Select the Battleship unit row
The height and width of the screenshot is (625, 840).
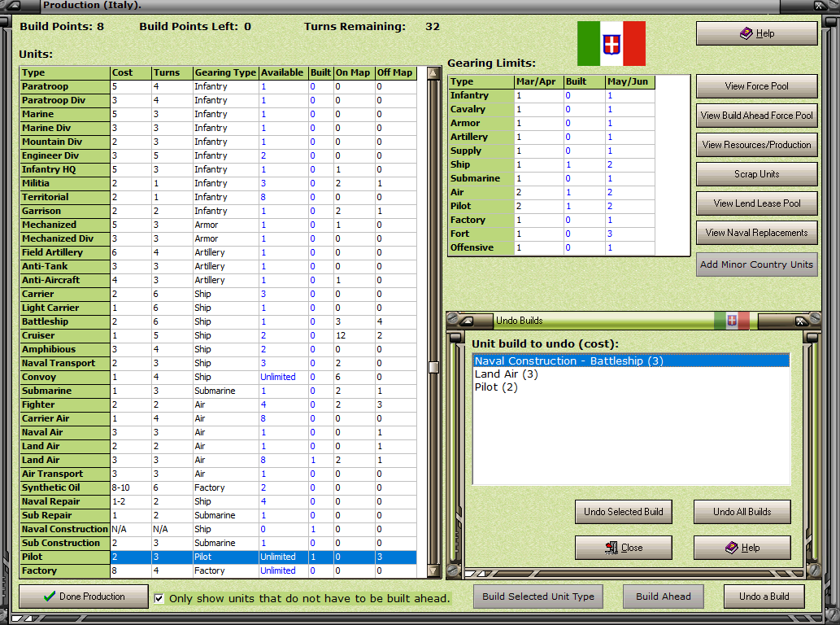coord(219,321)
